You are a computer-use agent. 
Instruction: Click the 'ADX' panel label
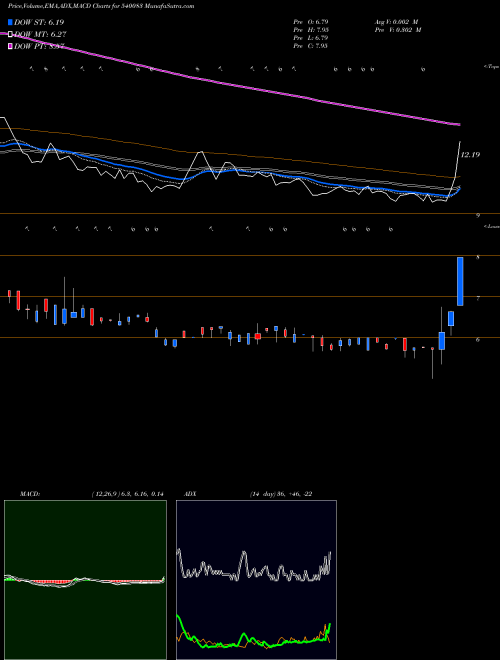(190, 494)
